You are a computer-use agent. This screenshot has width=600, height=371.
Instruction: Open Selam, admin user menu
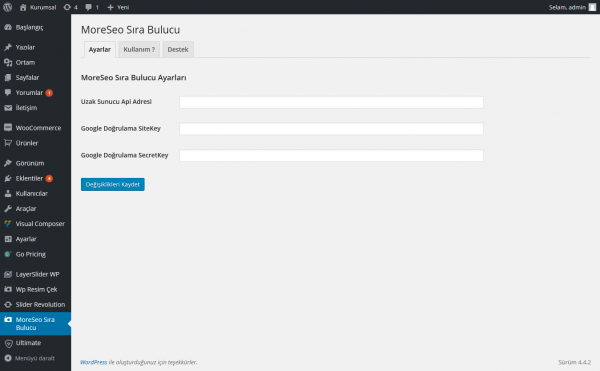click(x=572, y=7)
